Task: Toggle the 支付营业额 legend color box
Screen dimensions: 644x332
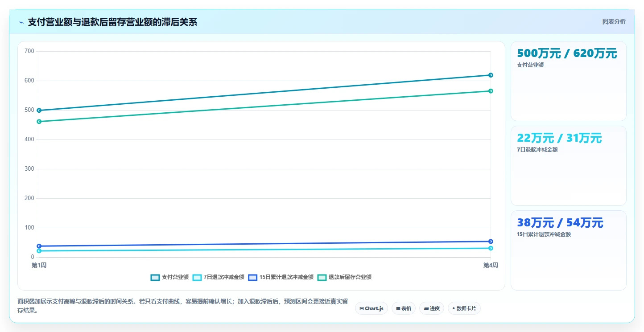Action: 155,277
